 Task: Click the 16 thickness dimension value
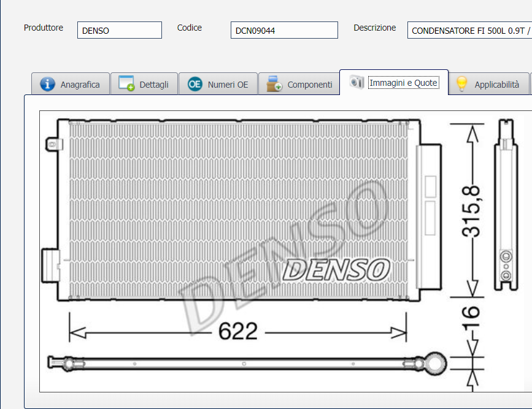[471, 318]
